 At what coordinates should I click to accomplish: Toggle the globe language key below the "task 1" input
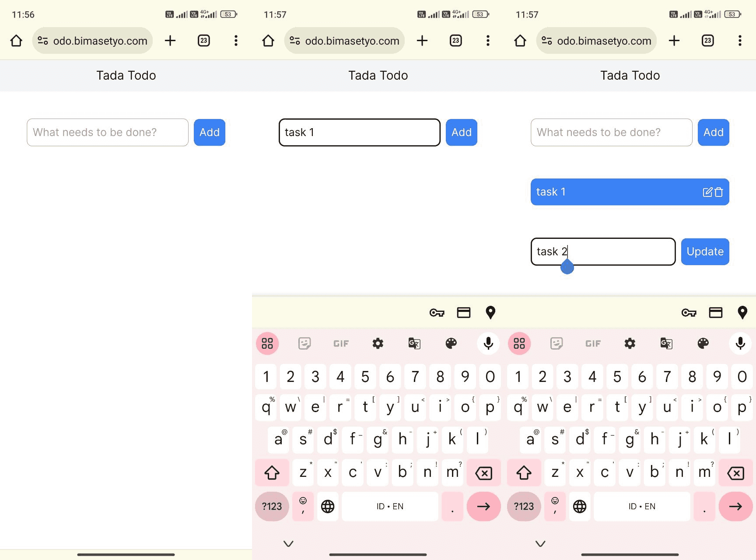pyautogui.click(x=328, y=506)
